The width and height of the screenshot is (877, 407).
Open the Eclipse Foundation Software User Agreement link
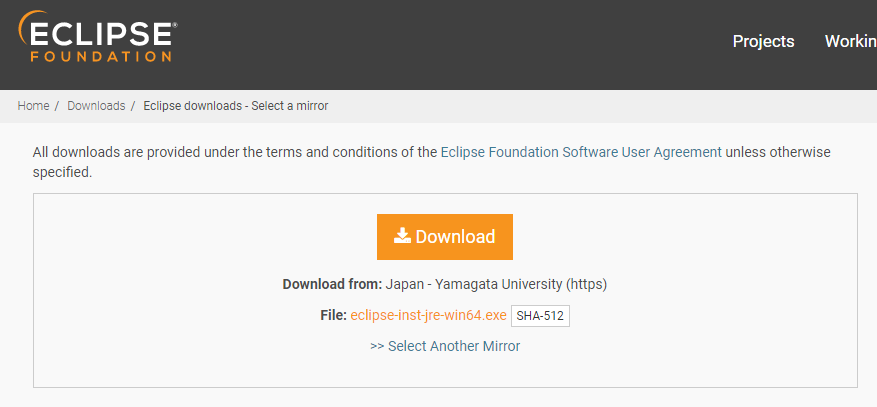[x=580, y=152]
